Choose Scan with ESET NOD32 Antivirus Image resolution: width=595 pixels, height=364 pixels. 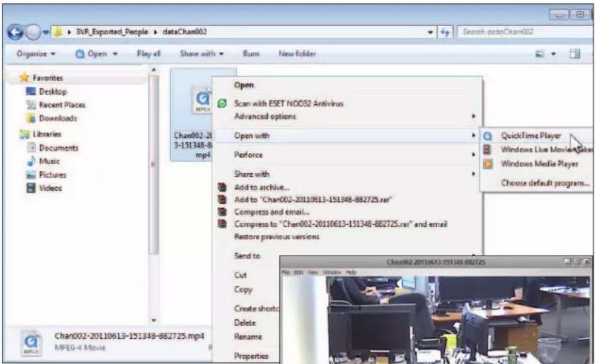[x=288, y=103]
